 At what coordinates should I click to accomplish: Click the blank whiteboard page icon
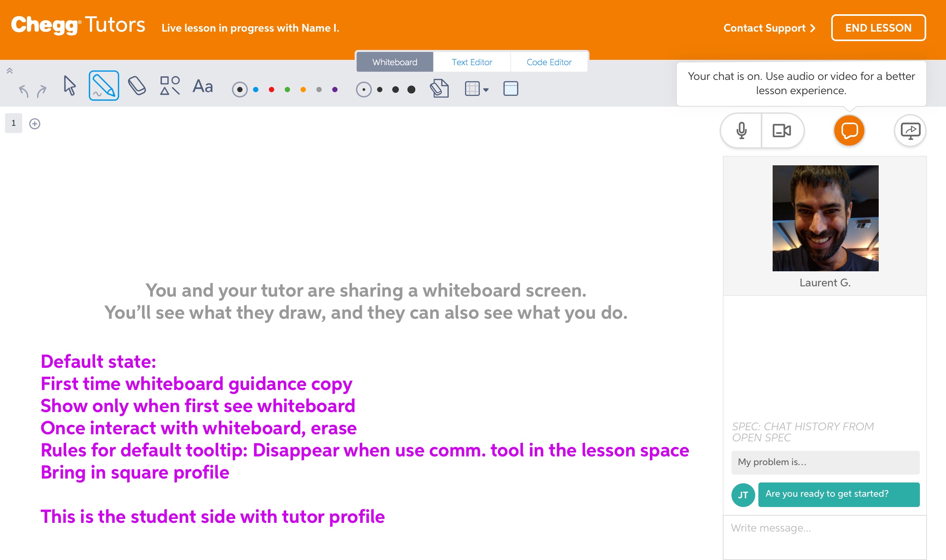pos(511,89)
